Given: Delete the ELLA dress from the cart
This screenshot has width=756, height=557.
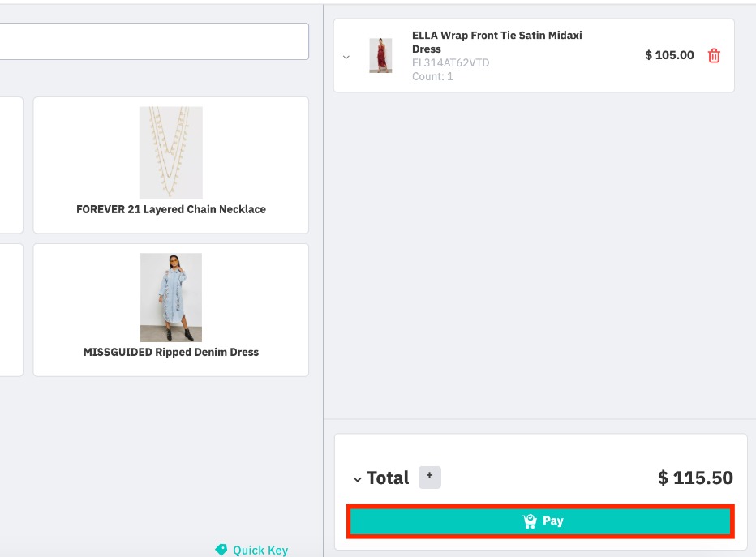Looking at the screenshot, I should [714, 56].
